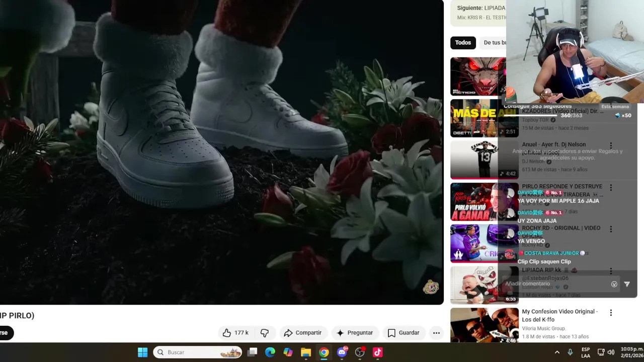Image resolution: width=644 pixels, height=362 pixels.
Task: Open network settings tray icon
Action: pos(601,352)
